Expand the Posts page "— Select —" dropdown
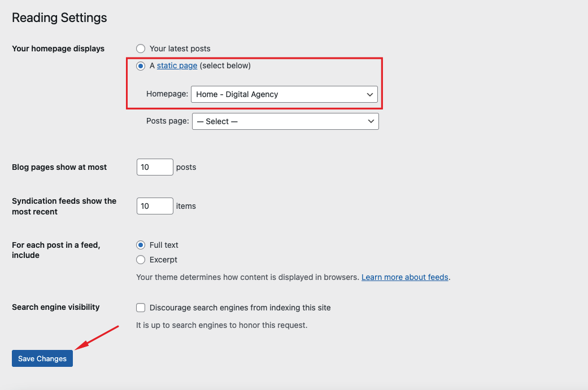This screenshot has height=390, width=588. point(279,121)
